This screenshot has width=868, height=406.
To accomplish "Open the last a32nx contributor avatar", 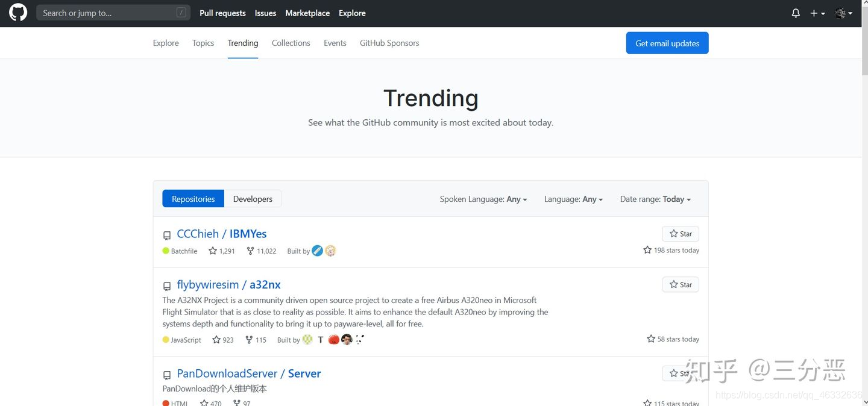I will click(360, 340).
